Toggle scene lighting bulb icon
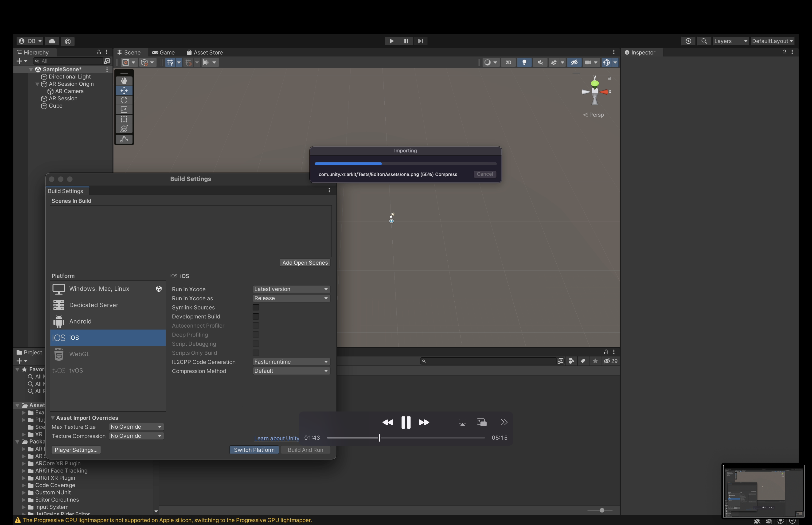 (524, 62)
